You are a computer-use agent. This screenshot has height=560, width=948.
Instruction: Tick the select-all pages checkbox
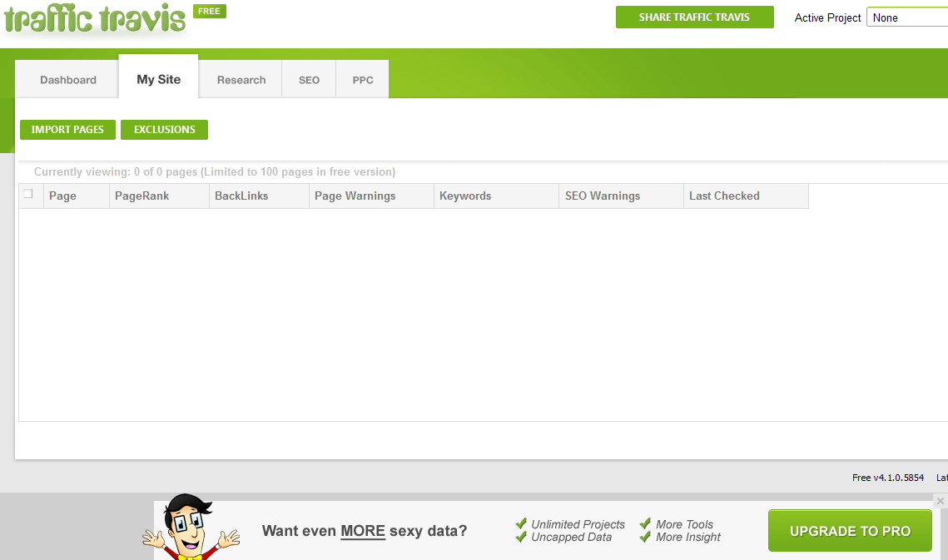click(27, 194)
